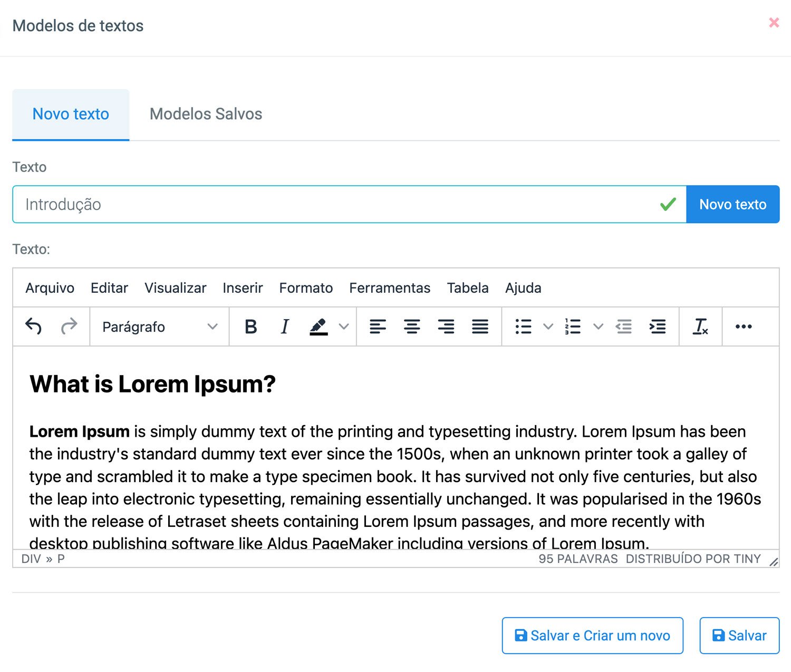
Task: Increase indent of the paragraph
Action: tap(658, 327)
